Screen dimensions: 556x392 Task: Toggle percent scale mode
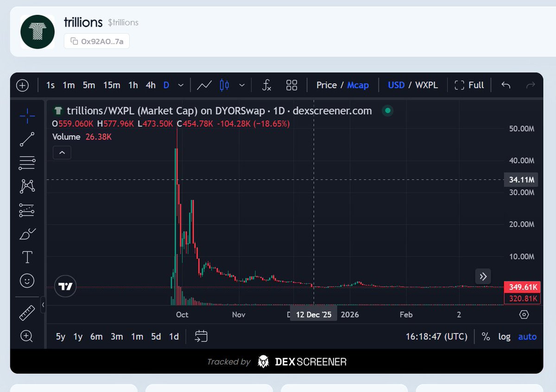(x=486, y=336)
